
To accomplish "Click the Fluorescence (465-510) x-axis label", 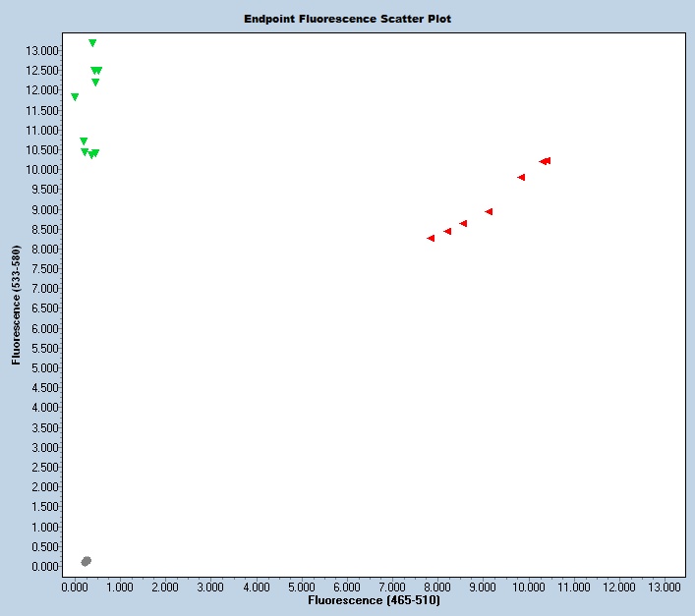I will point(374,599).
